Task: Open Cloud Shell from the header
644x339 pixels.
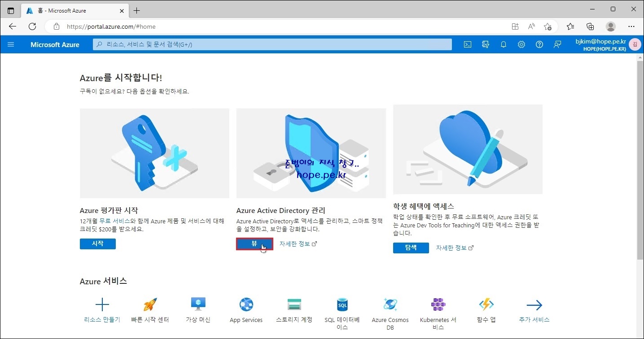Action: pos(468,44)
